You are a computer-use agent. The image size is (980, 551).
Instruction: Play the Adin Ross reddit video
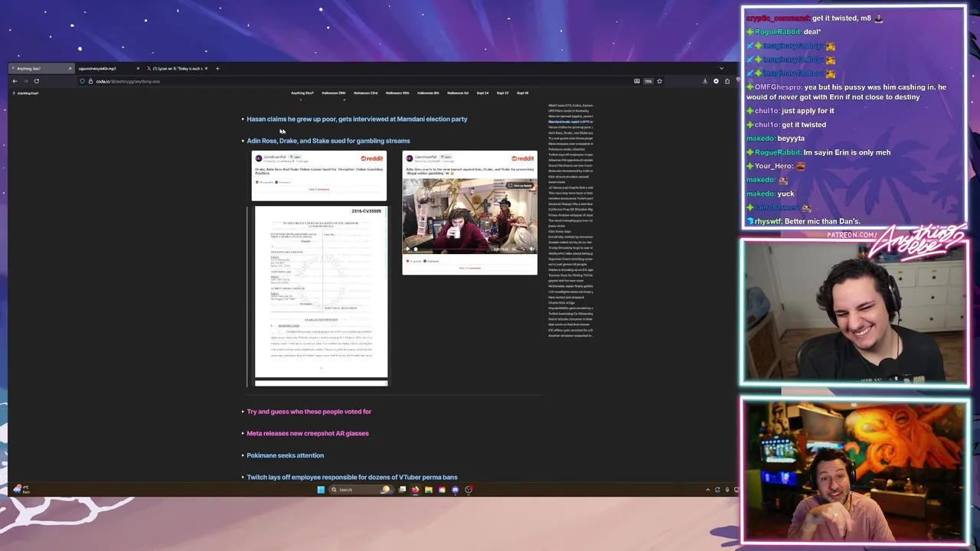point(407,249)
